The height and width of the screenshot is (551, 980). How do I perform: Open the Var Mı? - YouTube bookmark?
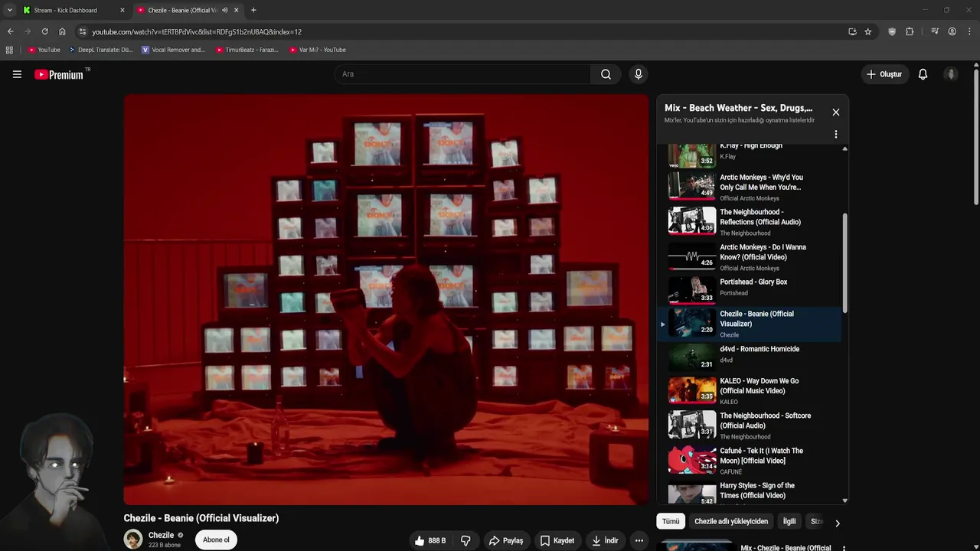[x=318, y=50]
